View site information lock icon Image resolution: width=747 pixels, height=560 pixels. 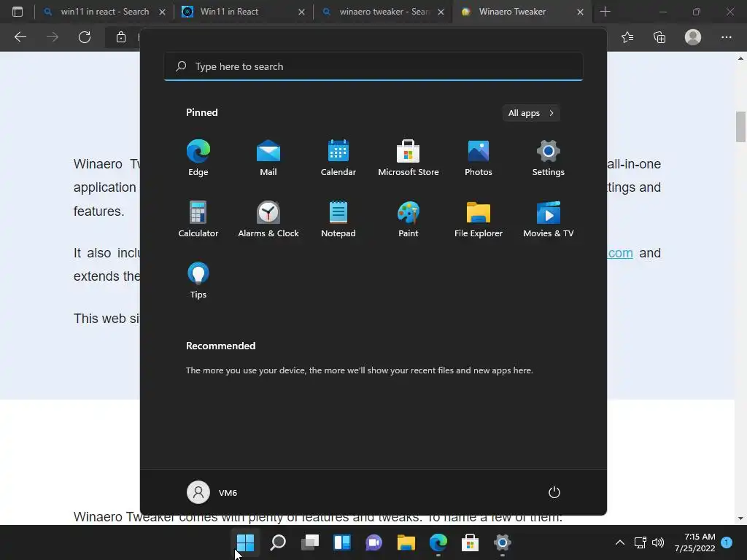(121, 37)
